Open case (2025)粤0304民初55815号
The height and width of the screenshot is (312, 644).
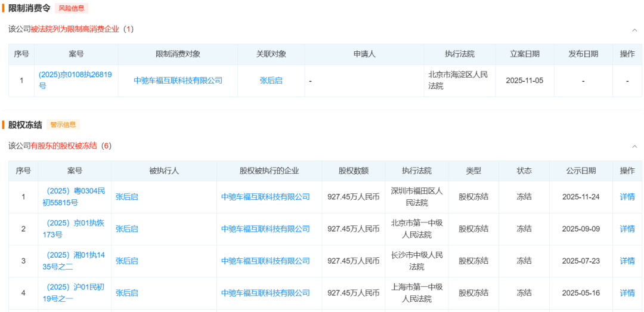tap(74, 197)
